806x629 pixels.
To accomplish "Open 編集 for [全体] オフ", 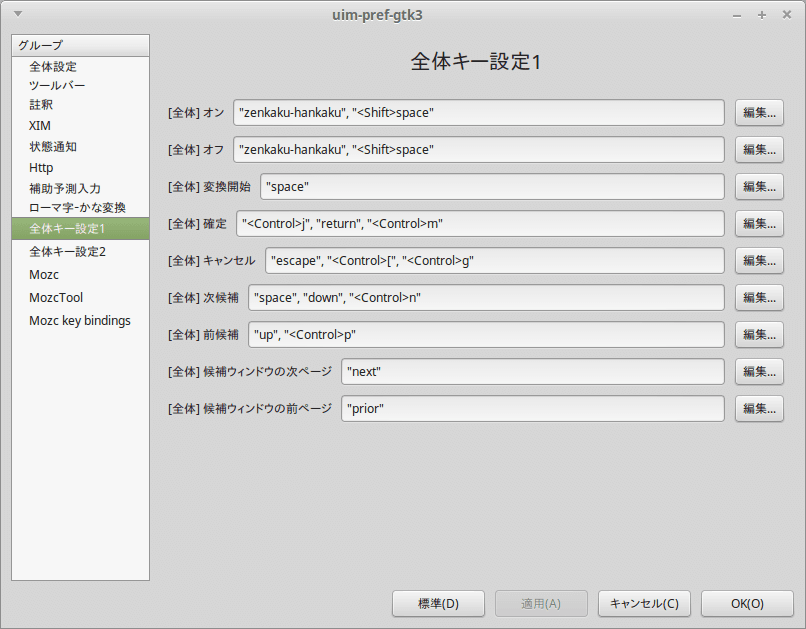I will click(x=759, y=150).
